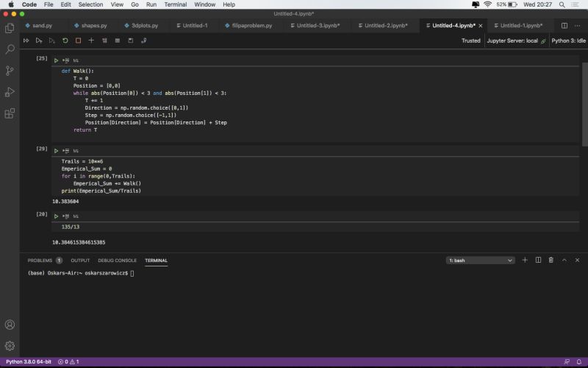Open the Explorer view in activity bar
Image resolution: width=588 pixels, height=368 pixels.
pos(10,28)
